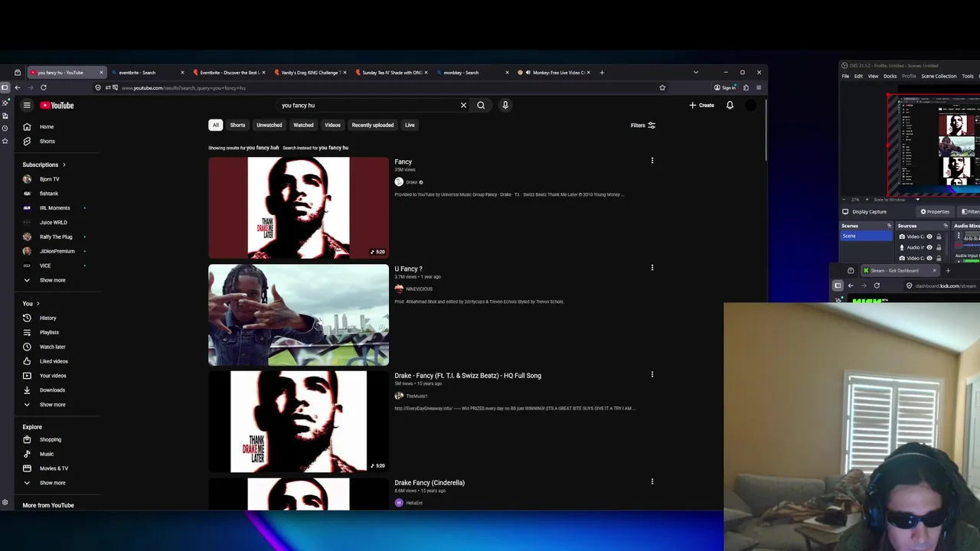Toggle visibility of Audio Input source in OBS

tap(929, 247)
